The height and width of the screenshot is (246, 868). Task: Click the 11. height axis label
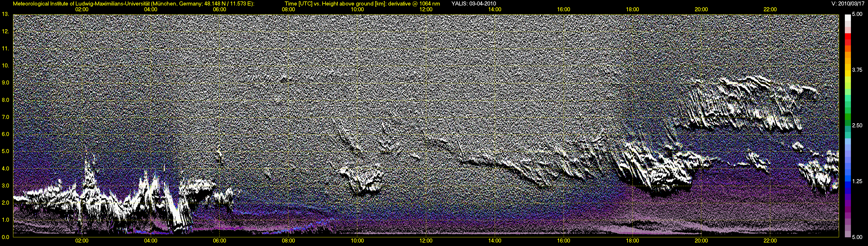point(5,49)
